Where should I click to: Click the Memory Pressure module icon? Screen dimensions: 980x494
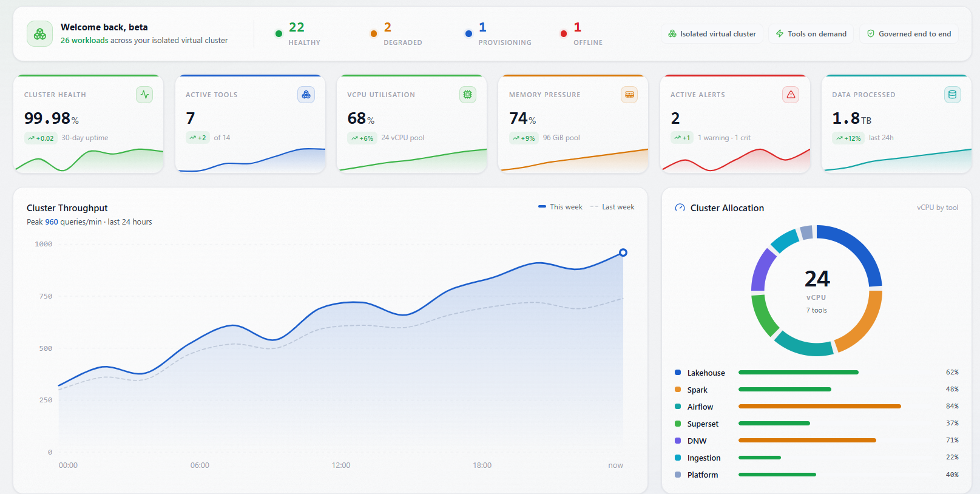629,95
